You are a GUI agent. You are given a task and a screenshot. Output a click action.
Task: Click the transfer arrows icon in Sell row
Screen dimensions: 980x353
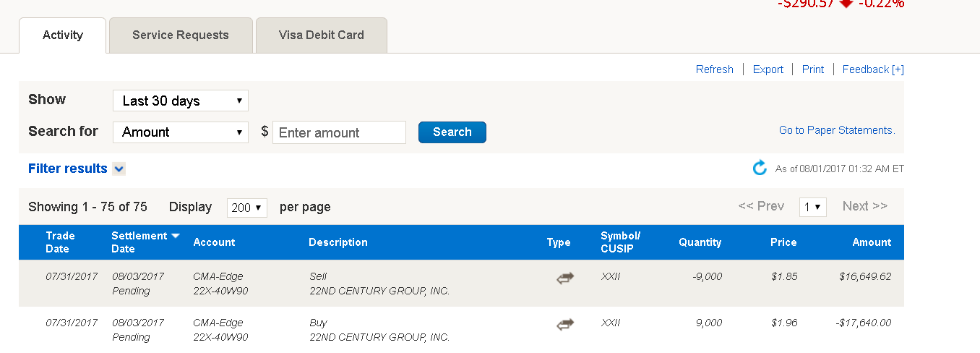(565, 278)
